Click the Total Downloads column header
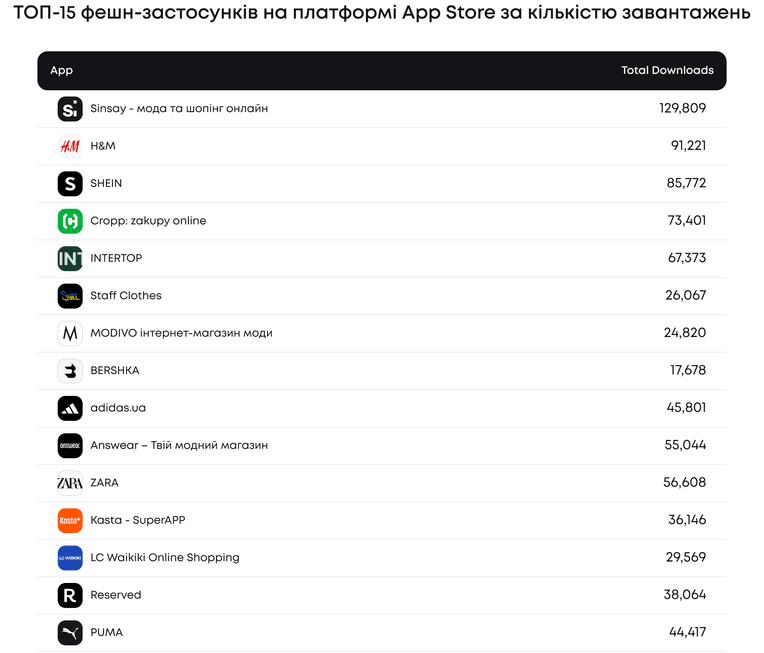Viewport: 764px width, 653px height. [x=667, y=70]
